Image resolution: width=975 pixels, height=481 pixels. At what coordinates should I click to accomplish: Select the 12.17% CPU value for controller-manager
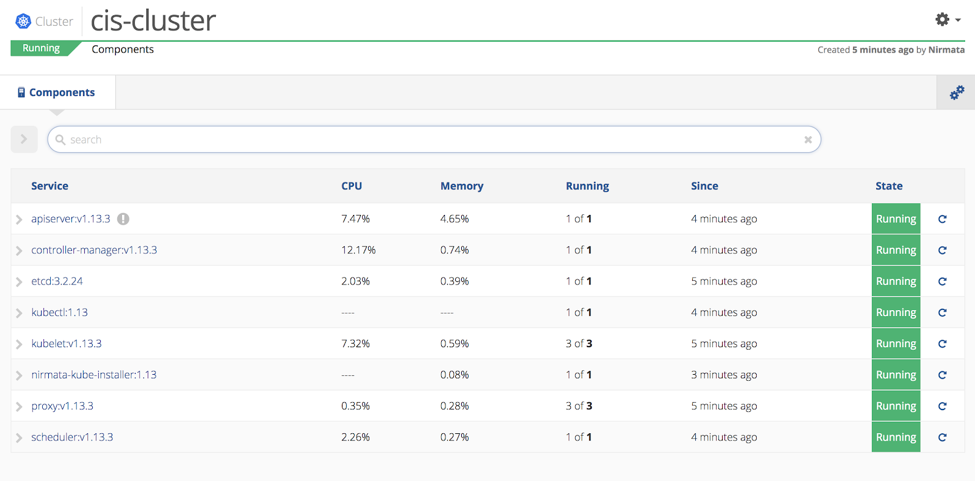click(x=359, y=250)
